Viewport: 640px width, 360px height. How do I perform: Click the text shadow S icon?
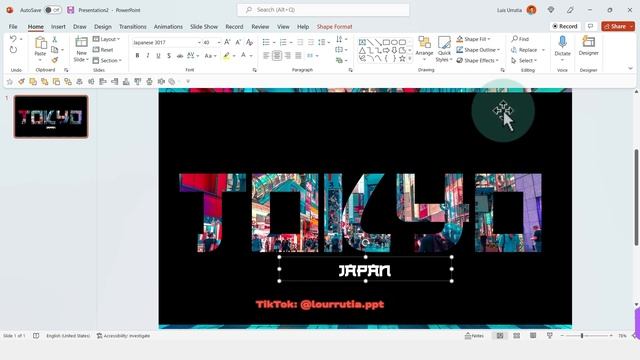point(169,56)
